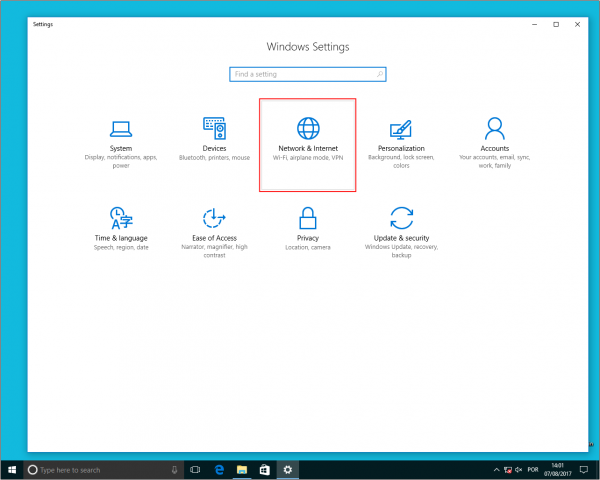Click the Network & Internet label
This screenshot has height=480, width=600.
pos(308,149)
